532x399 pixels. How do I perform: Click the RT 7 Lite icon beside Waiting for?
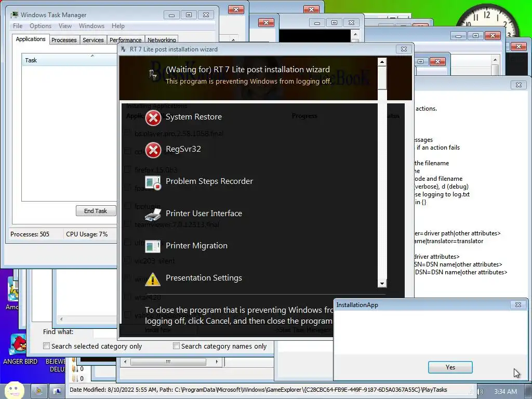(x=153, y=74)
